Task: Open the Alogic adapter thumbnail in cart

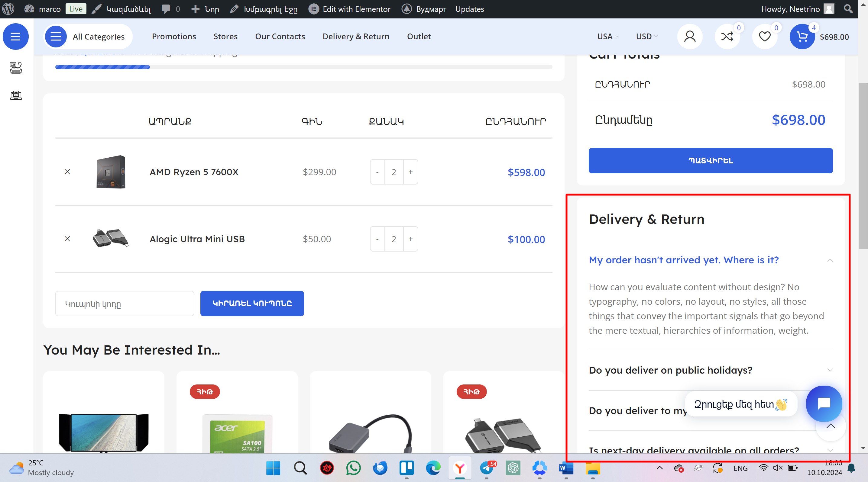Action: tap(111, 238)
